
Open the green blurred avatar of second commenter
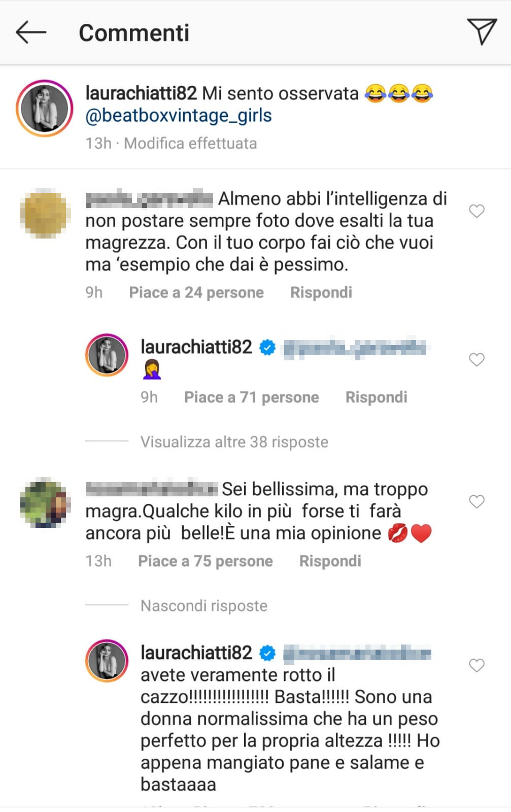[x=45, y=502]
